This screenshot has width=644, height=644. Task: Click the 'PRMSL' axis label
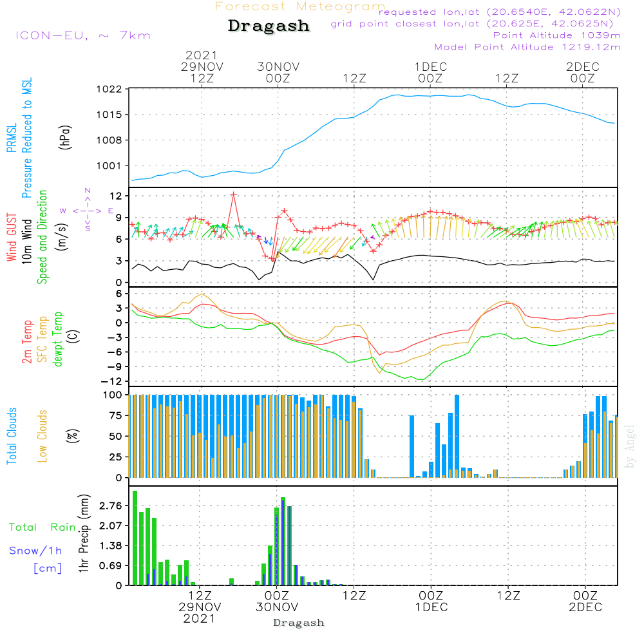[x=12, y=137]
